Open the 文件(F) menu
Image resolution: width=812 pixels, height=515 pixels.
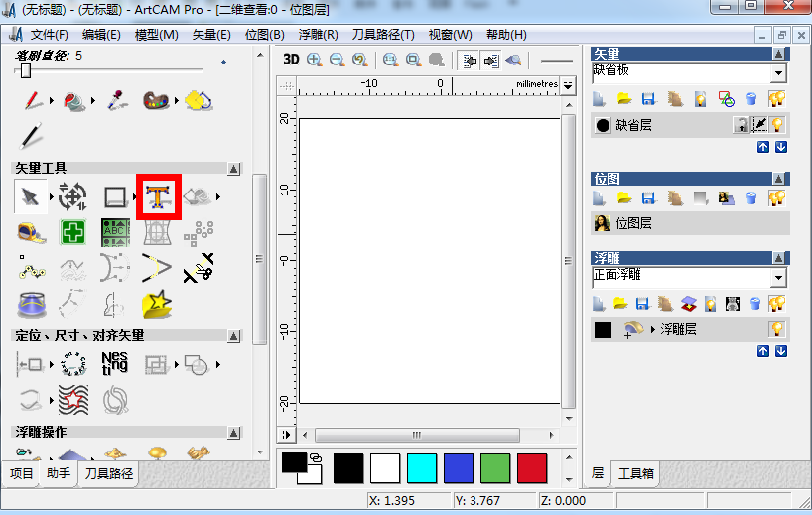(x=50, y=35)
